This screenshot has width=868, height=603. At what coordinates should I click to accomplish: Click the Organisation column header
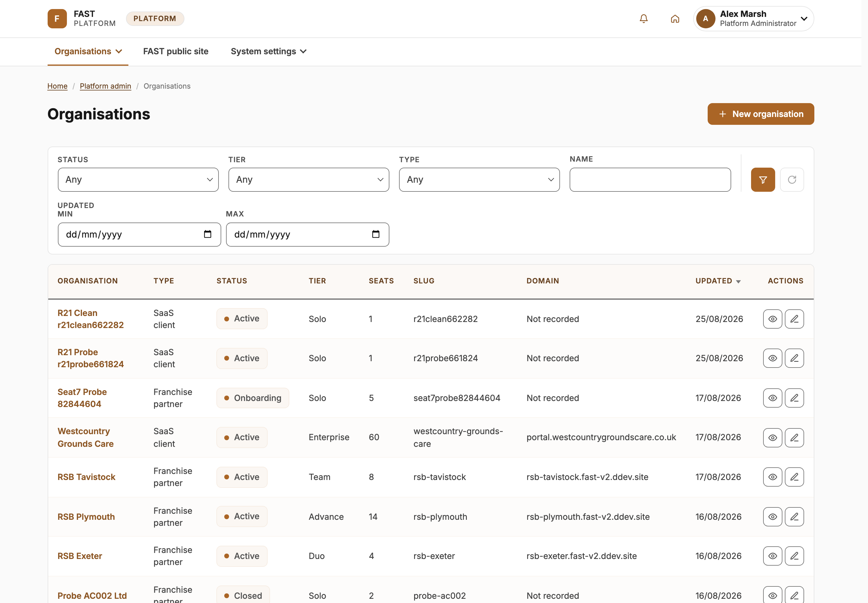click(88, 281)
